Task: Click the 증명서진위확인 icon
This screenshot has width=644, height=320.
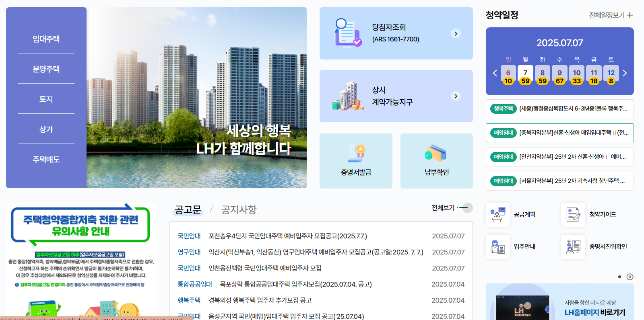Action: [x=573, y=247]
